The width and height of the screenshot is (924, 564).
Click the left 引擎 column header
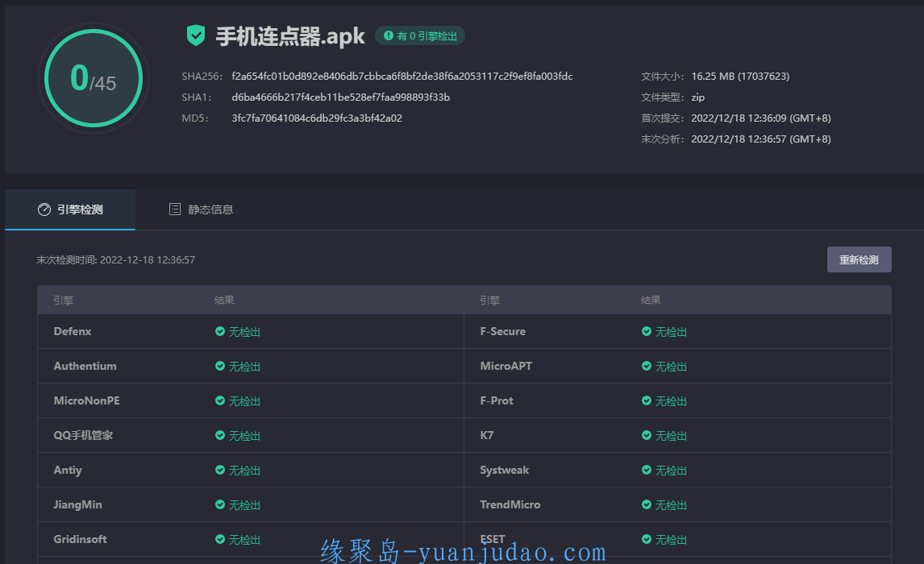(x=63, y=301)
